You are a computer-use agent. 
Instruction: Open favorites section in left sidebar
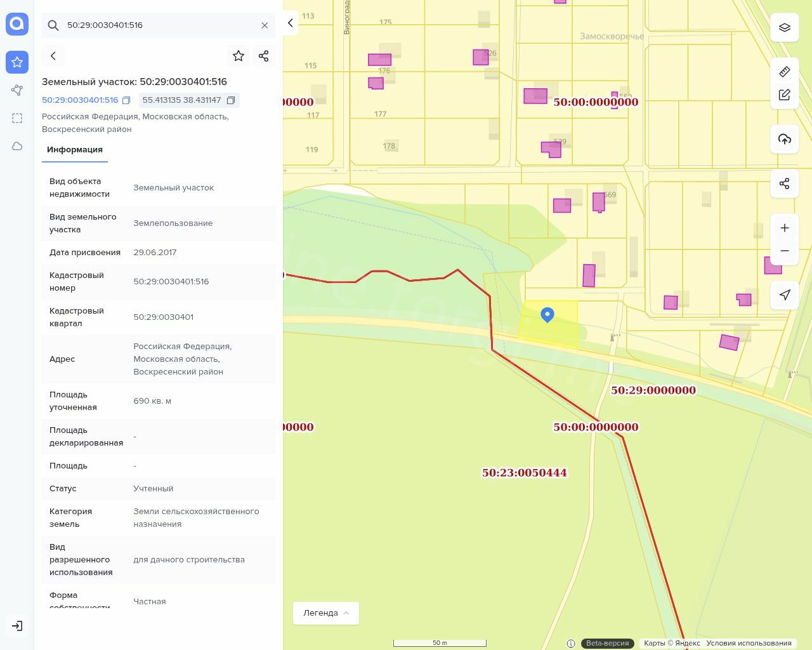click(x=17, y=62)
